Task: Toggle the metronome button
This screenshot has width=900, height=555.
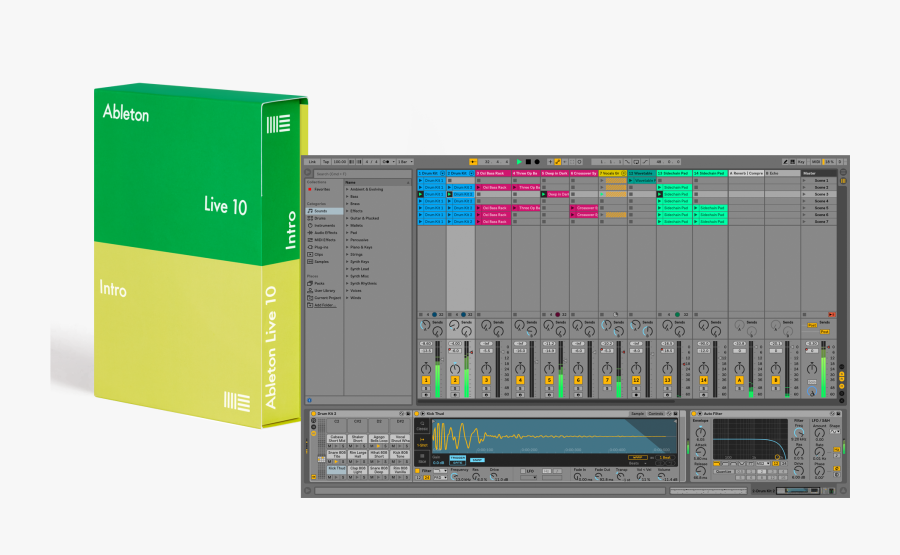Action: tap(387, 162)
